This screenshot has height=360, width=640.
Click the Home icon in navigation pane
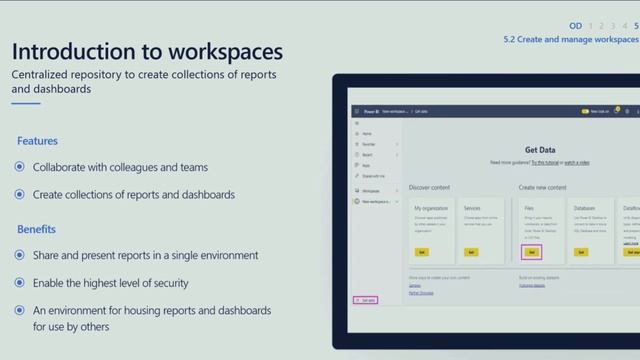point(357,133)
